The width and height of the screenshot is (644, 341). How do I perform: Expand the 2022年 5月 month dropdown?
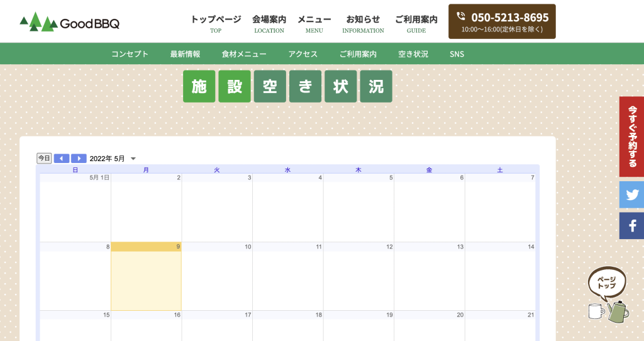133,159
